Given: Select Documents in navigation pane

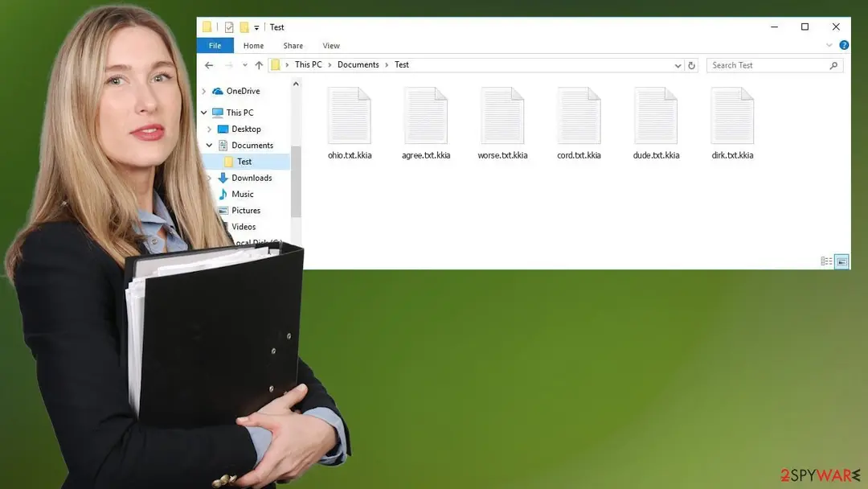Looking at the screenshot, I should tap(252, 145).
